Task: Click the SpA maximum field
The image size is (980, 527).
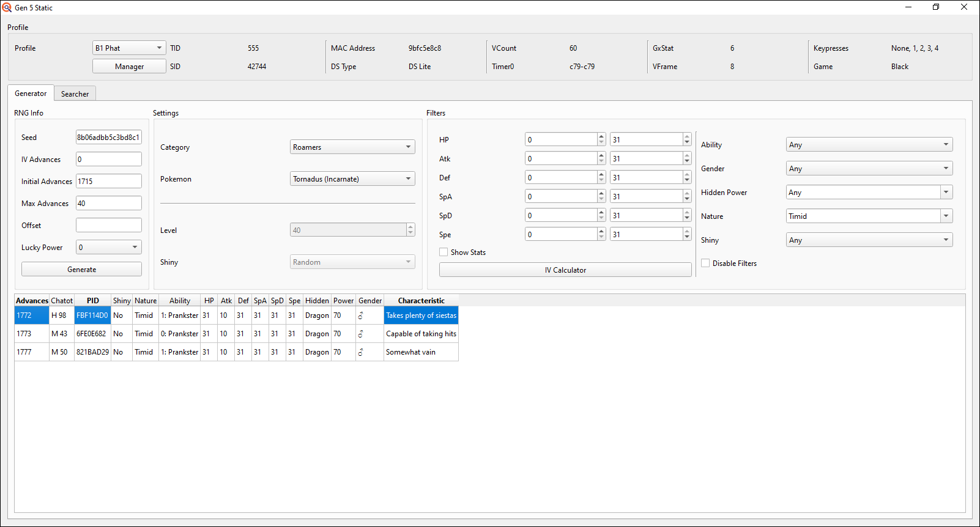Action: pyautogui.click(x=646, y=196)
